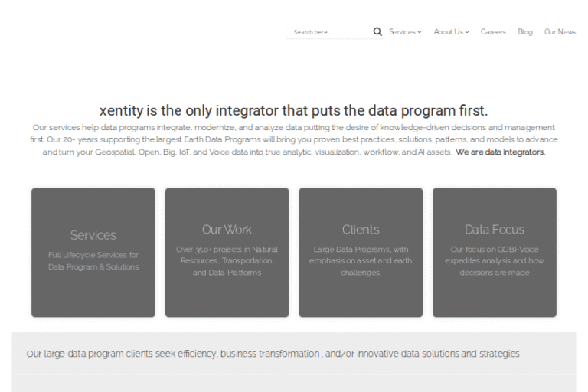Click 'Our focus on GOBI-Voice' card description
The width and height of the screenshot is (588, 392).
494,260
